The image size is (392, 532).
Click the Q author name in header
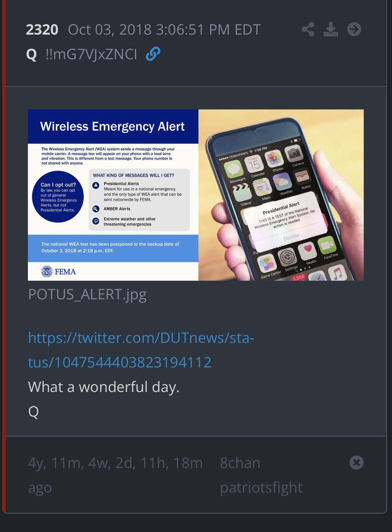(32, 55)
